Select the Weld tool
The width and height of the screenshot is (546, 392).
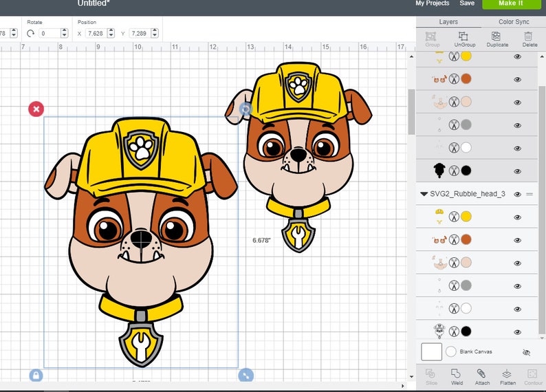(456, 374)
